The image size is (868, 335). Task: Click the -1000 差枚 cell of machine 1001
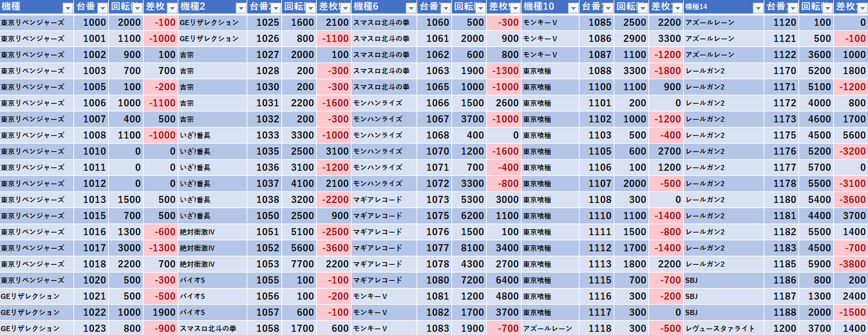click(160, 39)
